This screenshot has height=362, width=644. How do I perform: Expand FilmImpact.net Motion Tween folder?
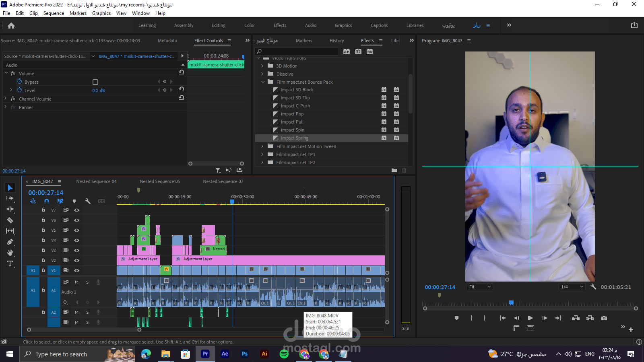point(262,146)
